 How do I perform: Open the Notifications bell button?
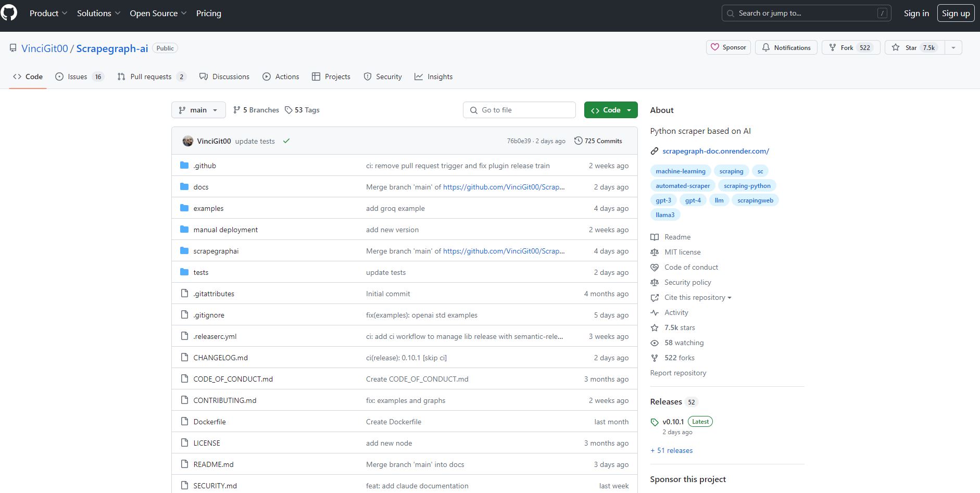pyautogui.click(x=786, y=47)
